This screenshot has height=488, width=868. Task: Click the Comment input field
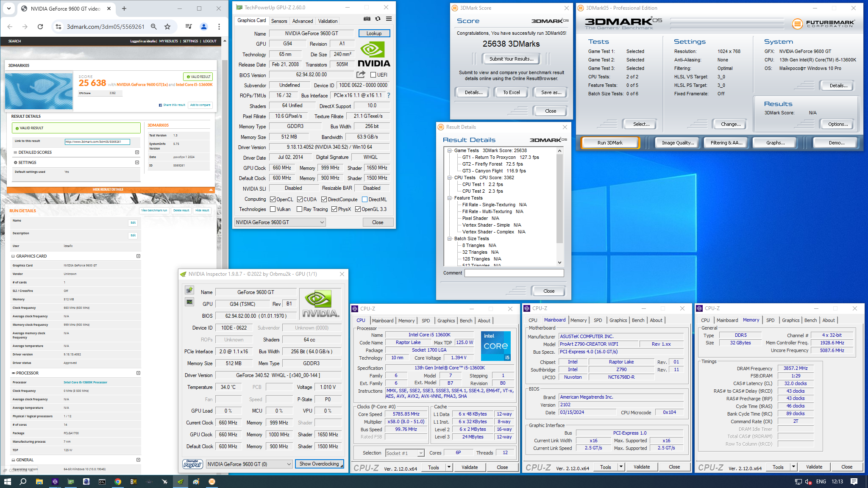[514, 273]
